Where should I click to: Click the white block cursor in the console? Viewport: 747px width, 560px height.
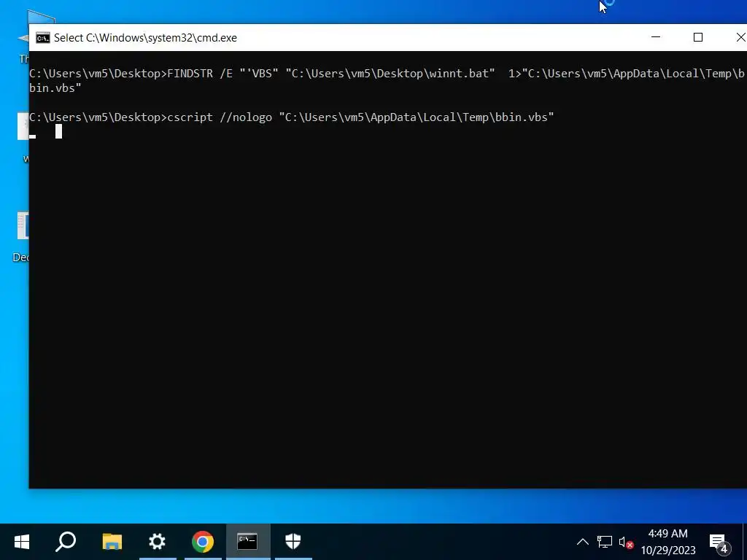tap(58, 131)
